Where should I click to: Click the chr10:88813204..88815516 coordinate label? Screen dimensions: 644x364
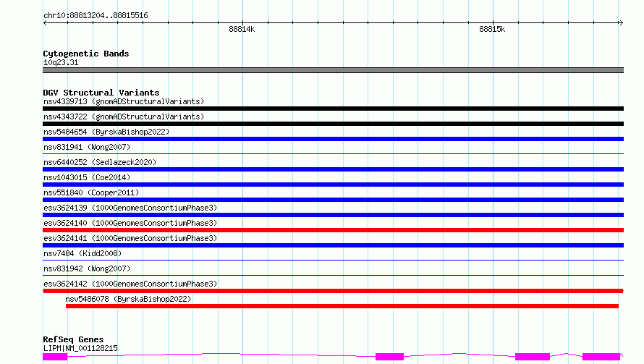[96, 16]
